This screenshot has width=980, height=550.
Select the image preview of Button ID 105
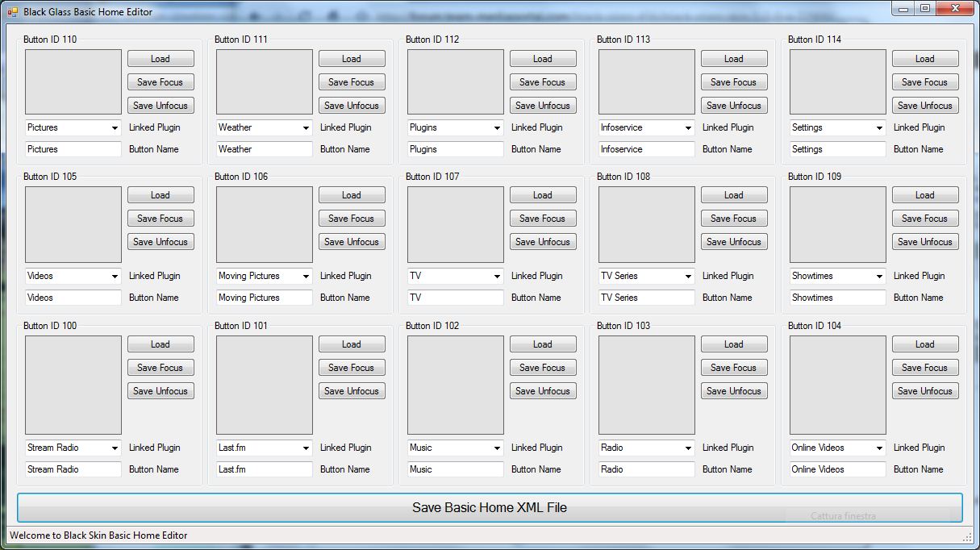[x=73, y=225]
